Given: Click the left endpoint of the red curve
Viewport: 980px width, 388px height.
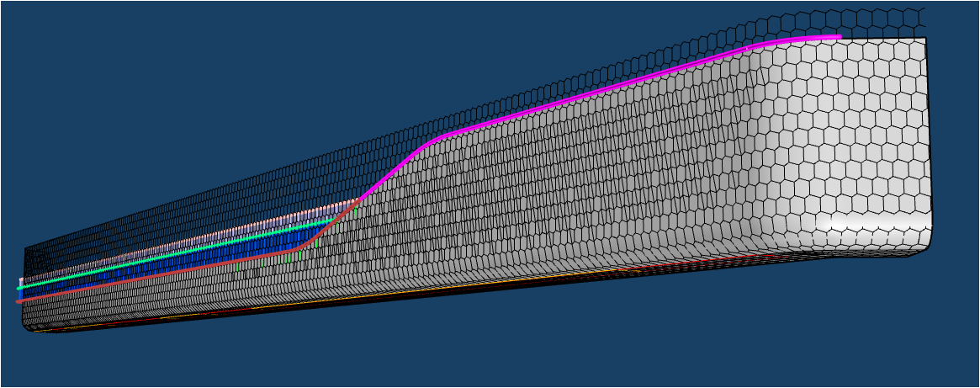Looking at the screenshot, I should click(x=19, y=300).
